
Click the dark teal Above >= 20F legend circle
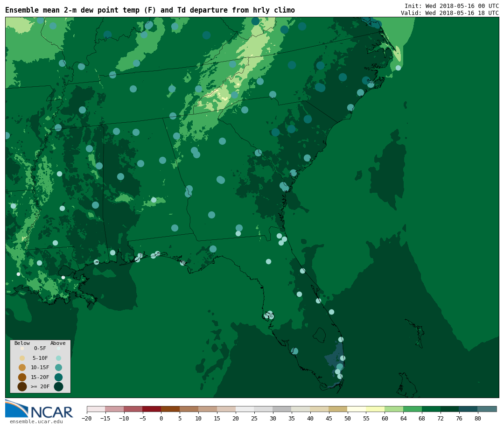(58, 386)
